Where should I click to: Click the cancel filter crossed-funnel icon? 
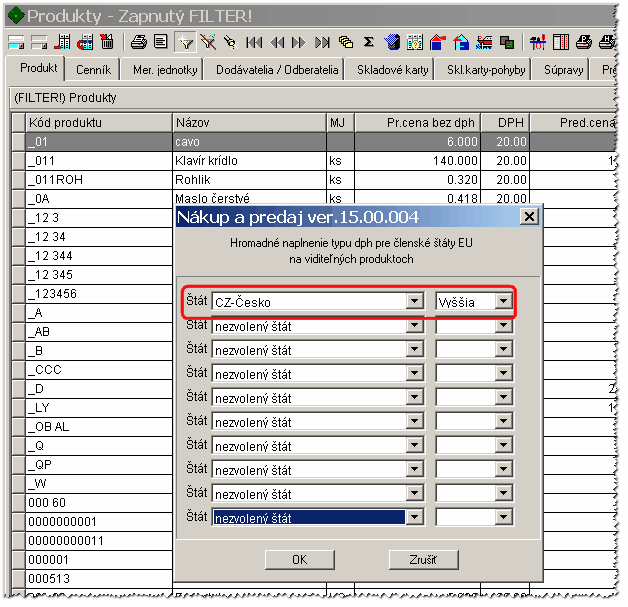(x=208, y=42)
